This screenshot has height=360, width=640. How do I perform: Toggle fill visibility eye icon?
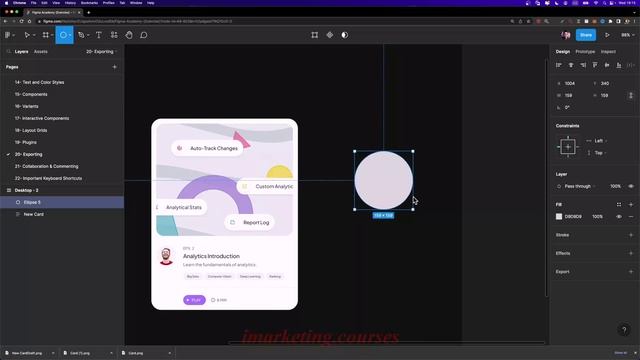[619, 217]
